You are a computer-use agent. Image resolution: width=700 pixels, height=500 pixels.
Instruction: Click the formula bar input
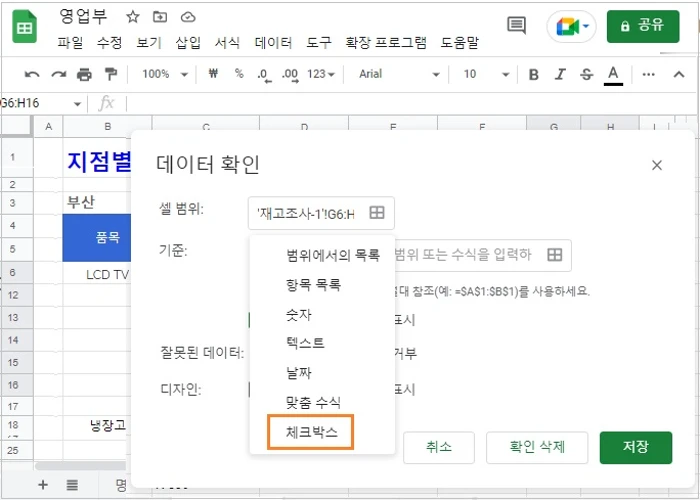pos(411,104)
